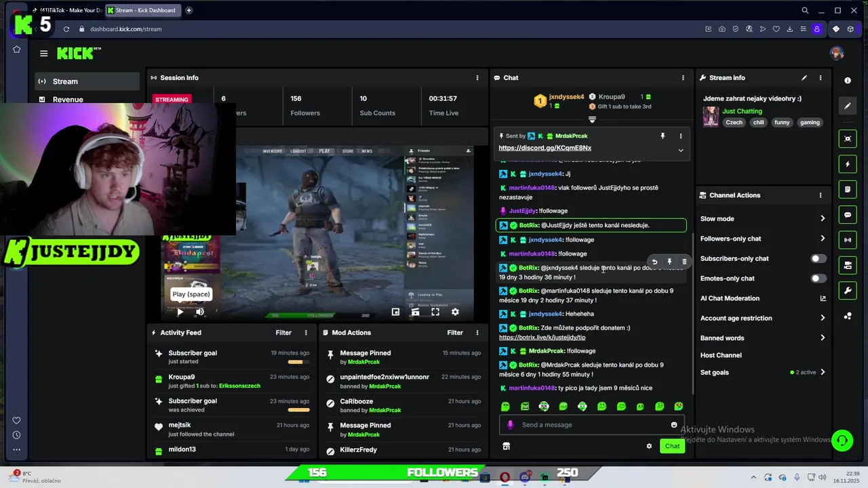Screen dimensions: 868x488
Task: Click Erikssonsczech name in Activity Feed
Action: 239,386
